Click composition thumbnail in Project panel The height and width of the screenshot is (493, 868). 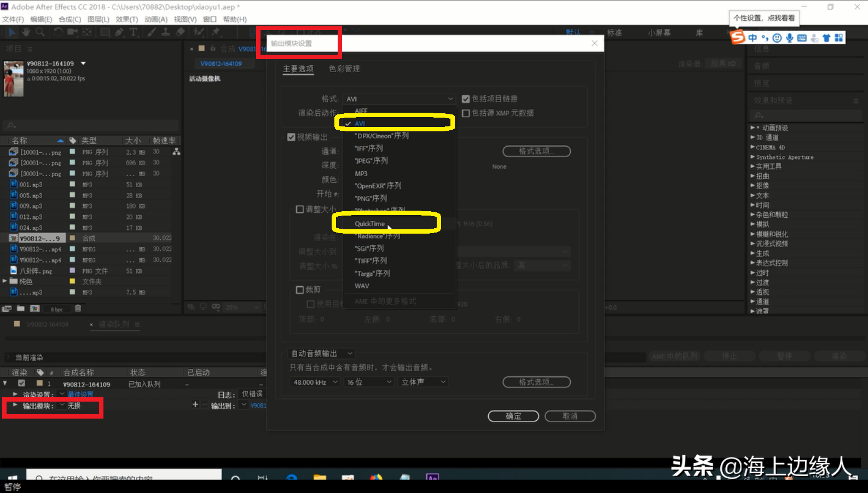click(14, 79)
